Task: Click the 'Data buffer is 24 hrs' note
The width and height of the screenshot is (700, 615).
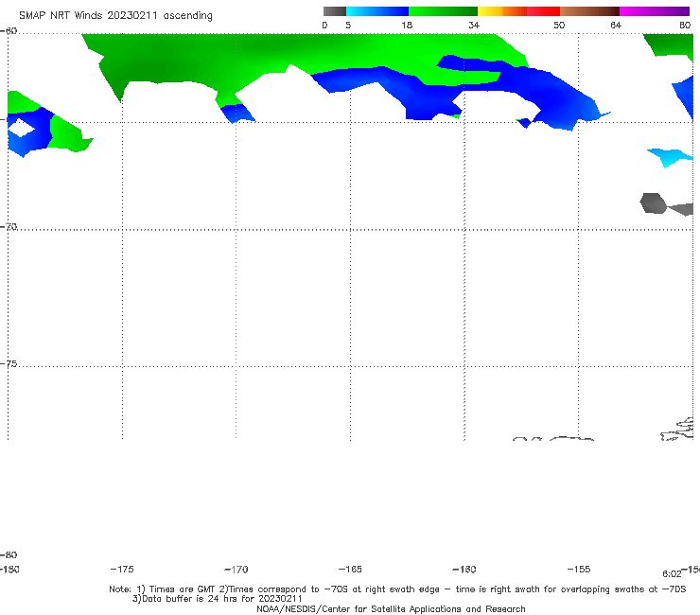Action: 217,599
